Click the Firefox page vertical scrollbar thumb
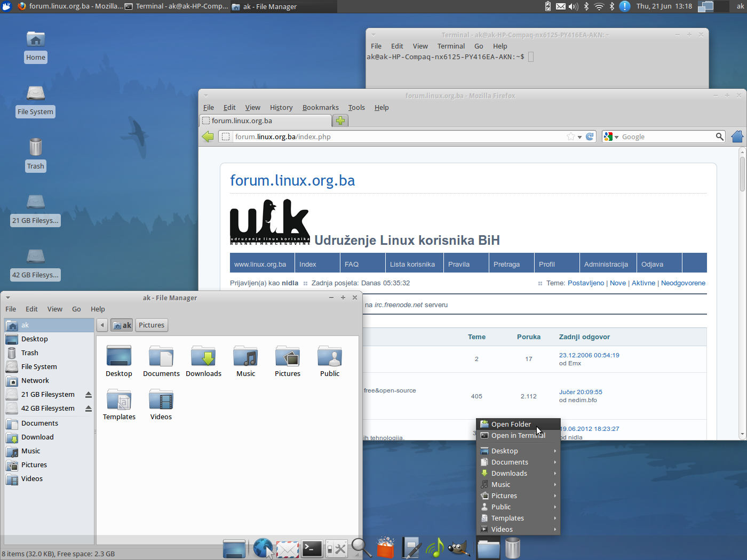 click(742, 174)
